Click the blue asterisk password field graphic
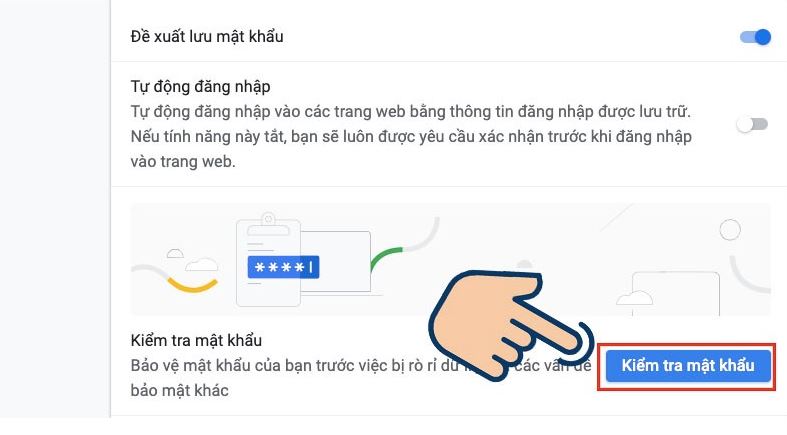The height and width of the screenshot is (435, 787). pos(284,267)
